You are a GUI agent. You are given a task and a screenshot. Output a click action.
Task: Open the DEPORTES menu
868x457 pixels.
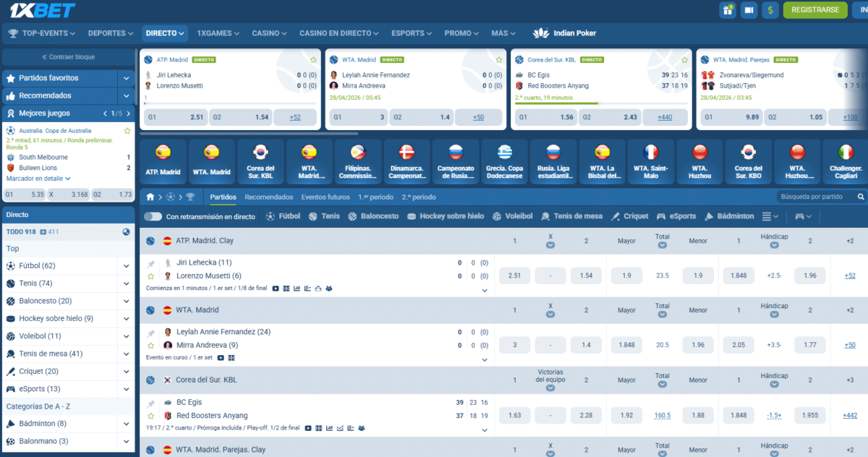[x=111, y=33]
